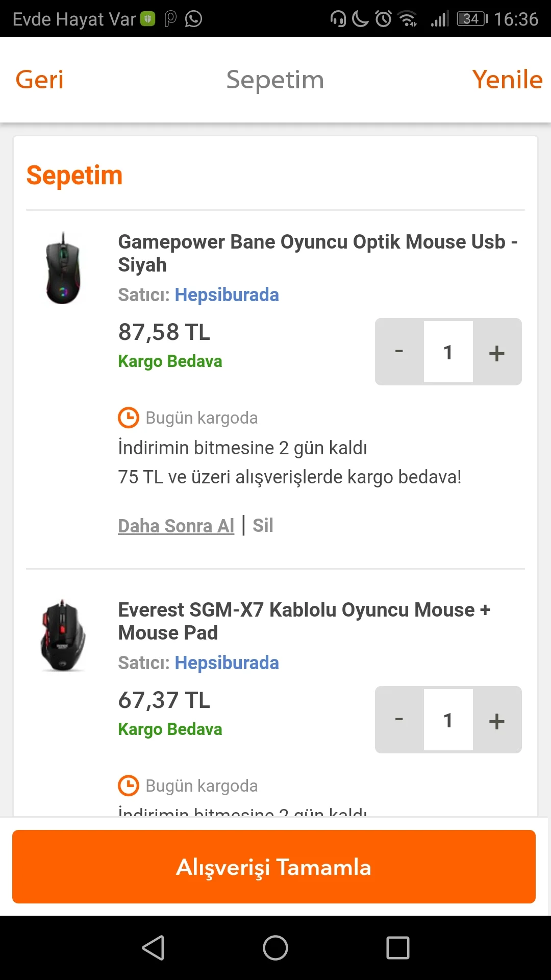Tap the WhatsApp notification icon in status bar
The image size is (551, 980).
(x=193, y=19)
